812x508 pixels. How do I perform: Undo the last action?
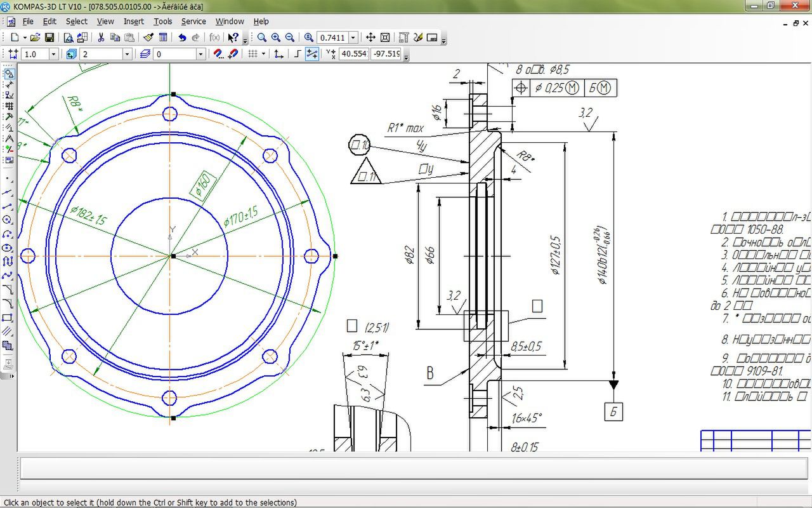[x=182, y=37]
